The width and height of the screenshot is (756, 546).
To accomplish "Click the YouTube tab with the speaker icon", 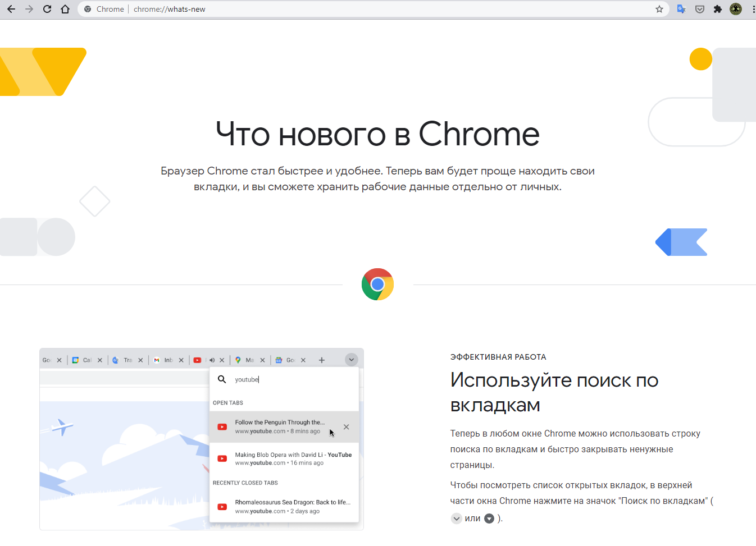I will point(209,360).
